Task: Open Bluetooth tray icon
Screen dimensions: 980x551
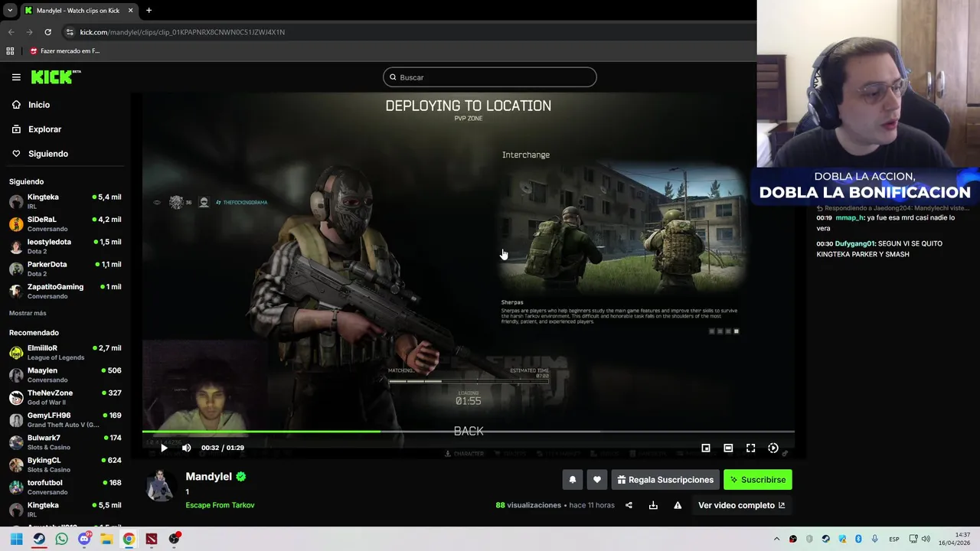Action: tap(858, 539)
